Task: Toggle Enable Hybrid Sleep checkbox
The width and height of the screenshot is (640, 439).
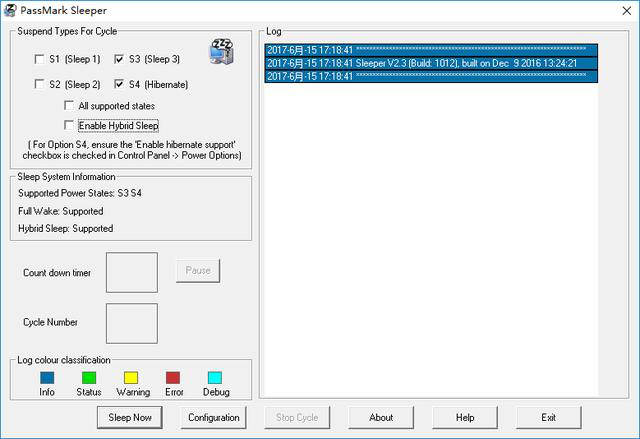Action: click(69, 126)
